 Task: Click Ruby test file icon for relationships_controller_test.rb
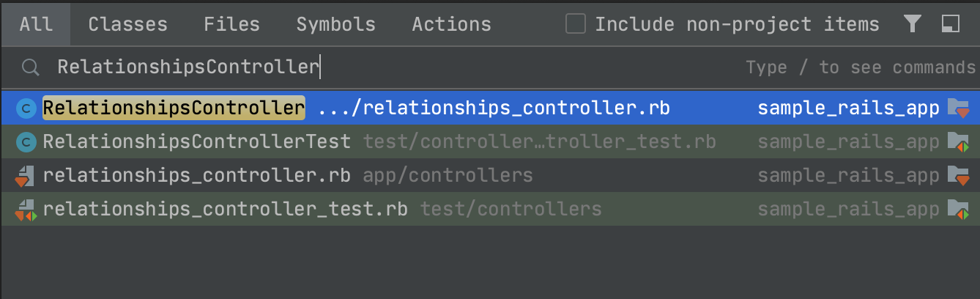(26, 210)
